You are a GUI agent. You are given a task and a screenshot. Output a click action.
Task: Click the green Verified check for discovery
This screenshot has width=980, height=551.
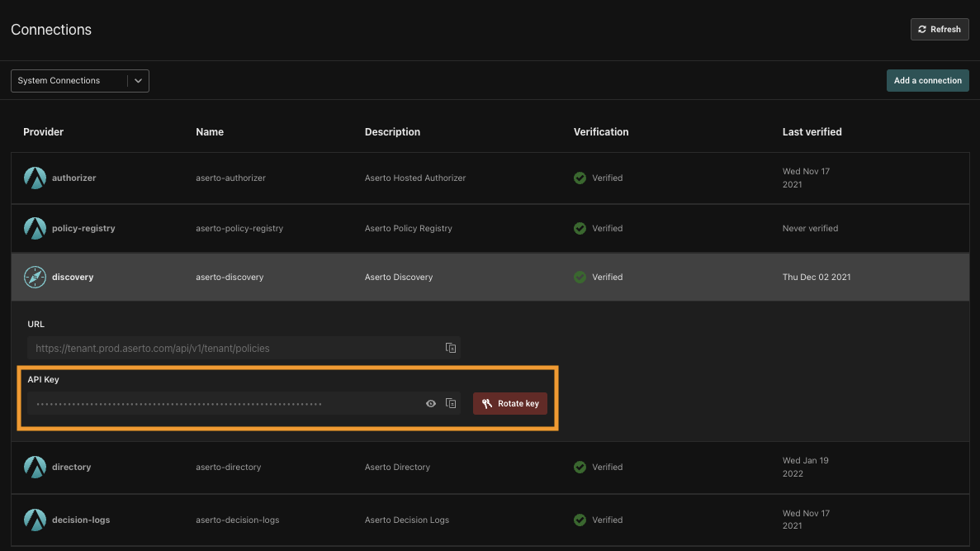point(580,277)
